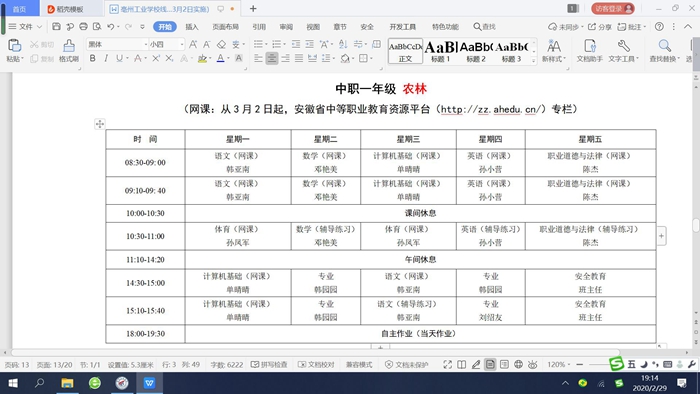Viewport: 700px width, 394px height.
Task: Click the 访客登录 login button
Action: pos(612,8)
